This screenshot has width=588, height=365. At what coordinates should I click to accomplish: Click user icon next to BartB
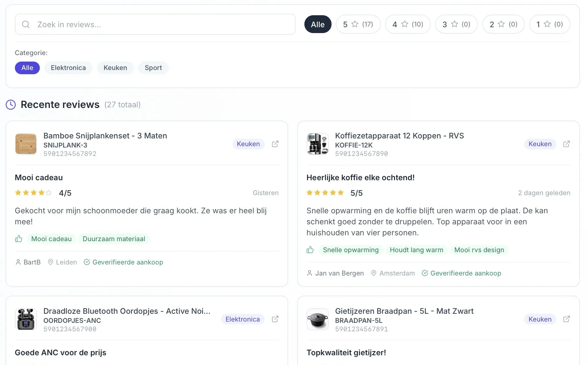pyautogui.click(x=18, y=262)
